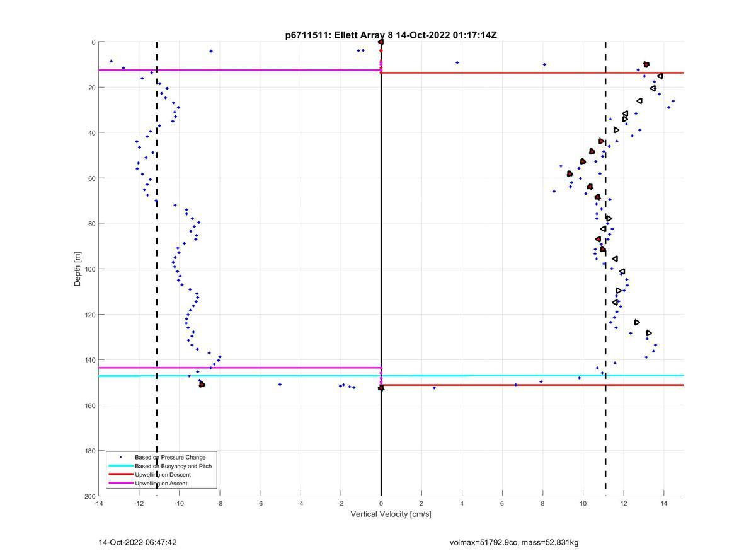This screenshot has height=558, width=756.
Task: Click the y-axis tick label '200'
Action: pyautogui.click(x=89, y=496)
